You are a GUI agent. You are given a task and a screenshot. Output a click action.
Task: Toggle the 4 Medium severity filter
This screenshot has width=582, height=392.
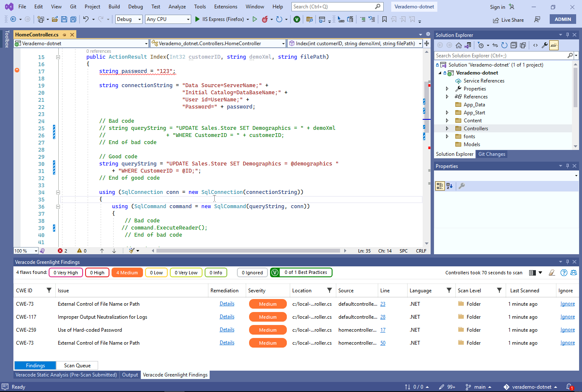[127, 273]
